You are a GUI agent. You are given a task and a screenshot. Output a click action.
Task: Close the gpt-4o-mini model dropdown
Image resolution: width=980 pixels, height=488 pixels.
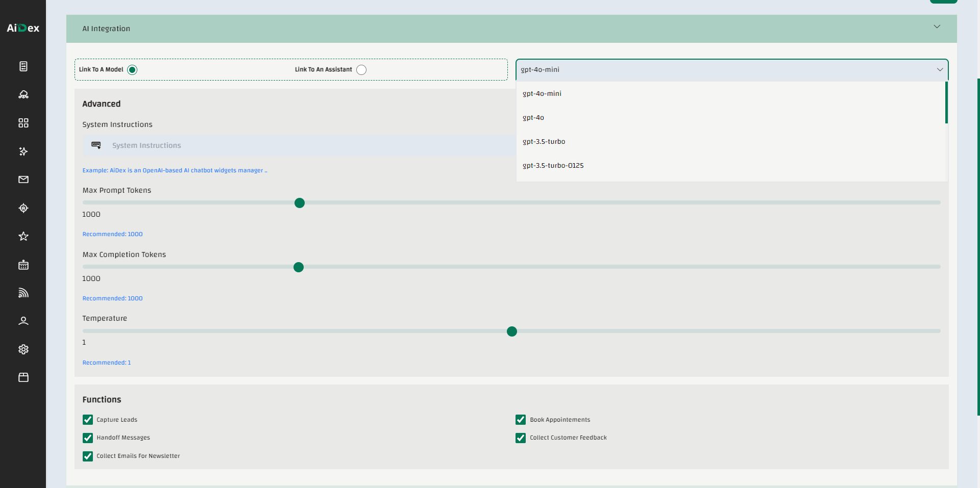[940, 70]
